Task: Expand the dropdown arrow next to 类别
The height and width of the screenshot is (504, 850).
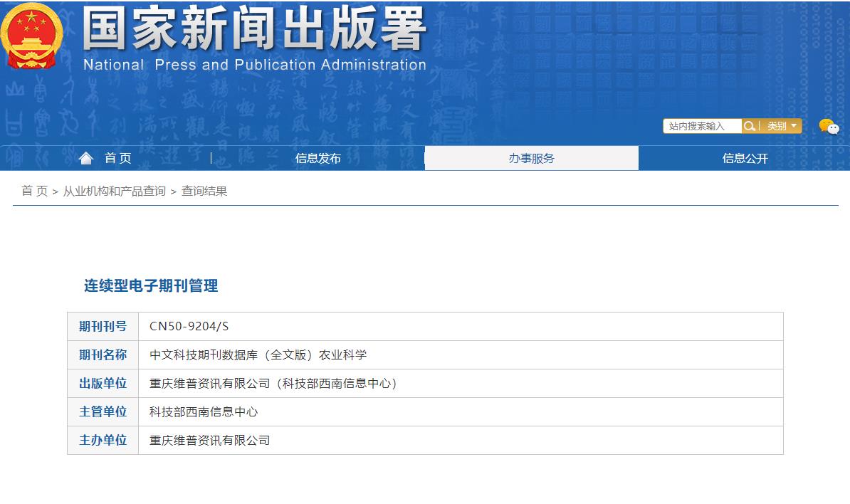Action: 793,125
